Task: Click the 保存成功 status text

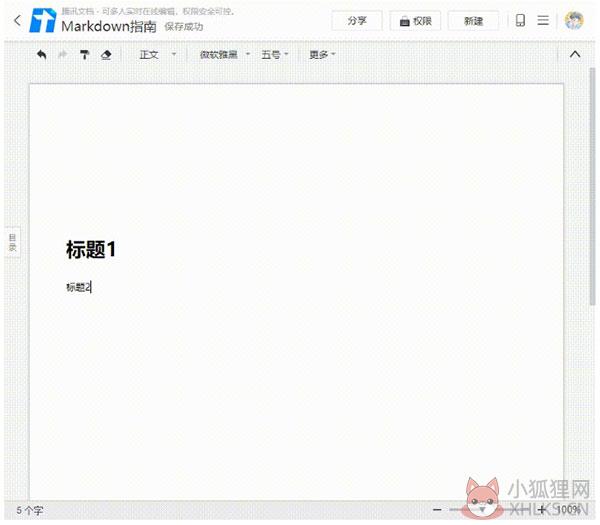Action: tap(184, 27)
